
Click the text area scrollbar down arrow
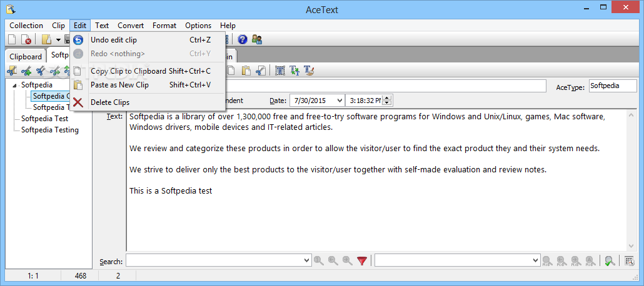coord(631,246)
